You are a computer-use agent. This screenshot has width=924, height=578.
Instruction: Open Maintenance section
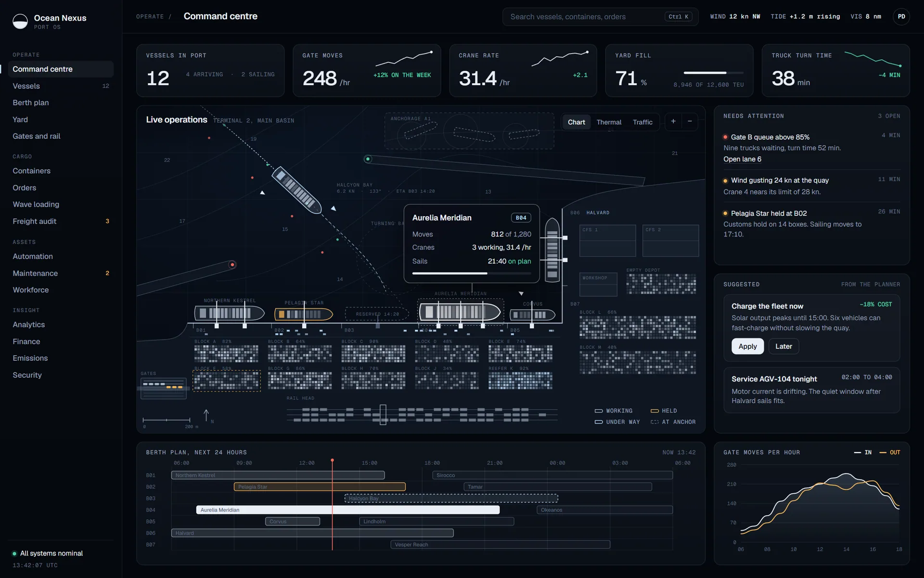click(x=61, y=273)
